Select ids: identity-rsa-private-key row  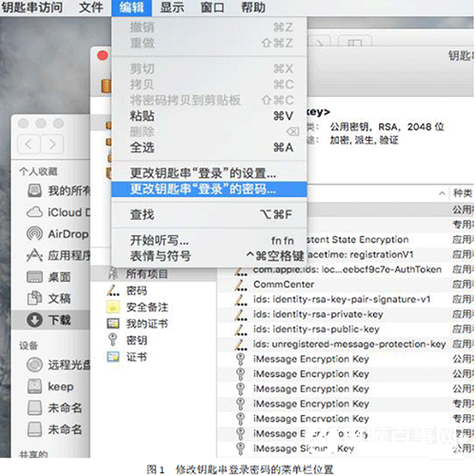(x=345, y=314)
